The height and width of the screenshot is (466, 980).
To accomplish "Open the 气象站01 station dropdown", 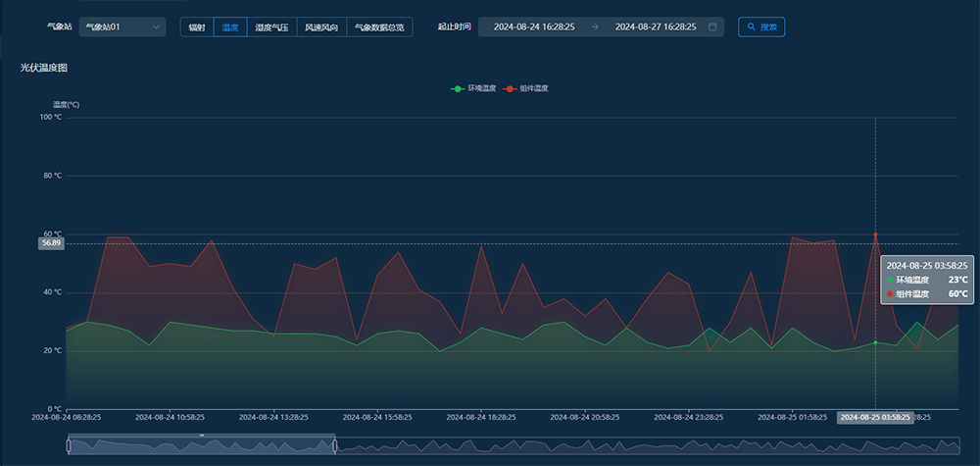I will point(122,27).
